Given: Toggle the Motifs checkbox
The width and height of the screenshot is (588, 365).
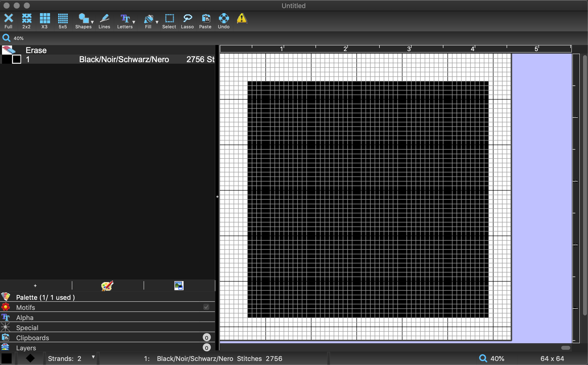Looking at the screenshot, I should (x=206, y=307).
